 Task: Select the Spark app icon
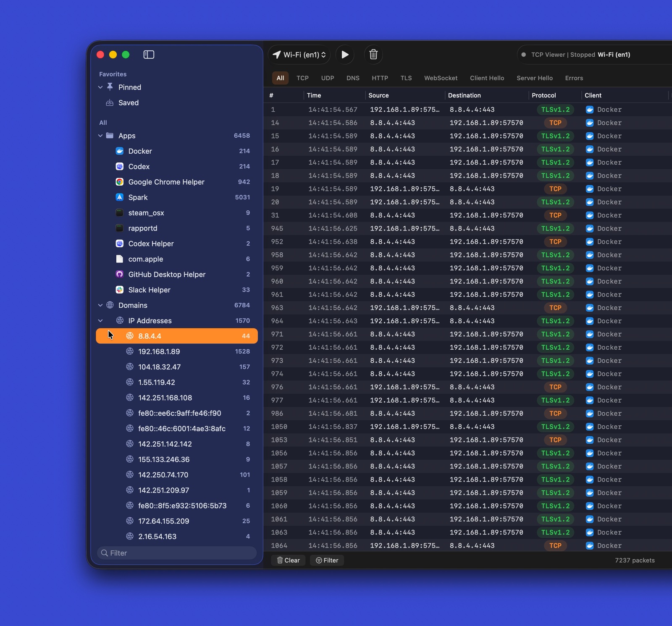click(x=120, y=197)
